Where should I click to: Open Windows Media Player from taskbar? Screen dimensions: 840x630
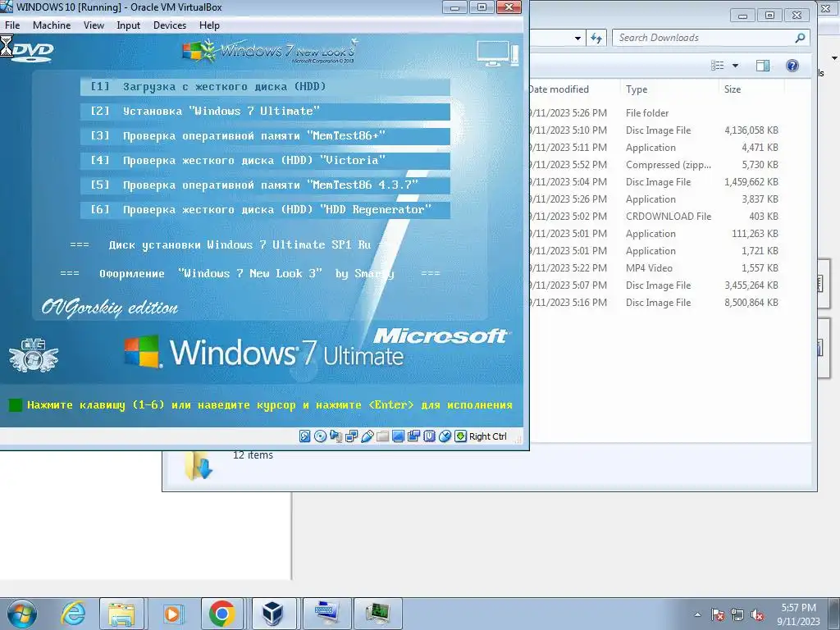click(x=172, y=614)
